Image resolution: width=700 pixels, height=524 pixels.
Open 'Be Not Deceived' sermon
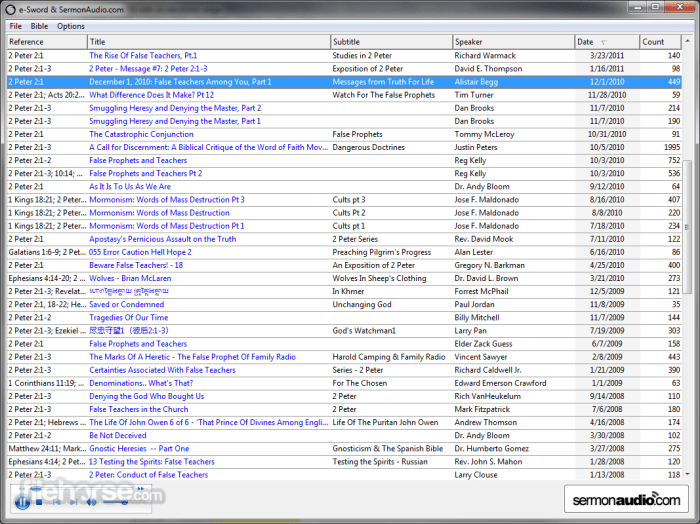tap(117, 436)
